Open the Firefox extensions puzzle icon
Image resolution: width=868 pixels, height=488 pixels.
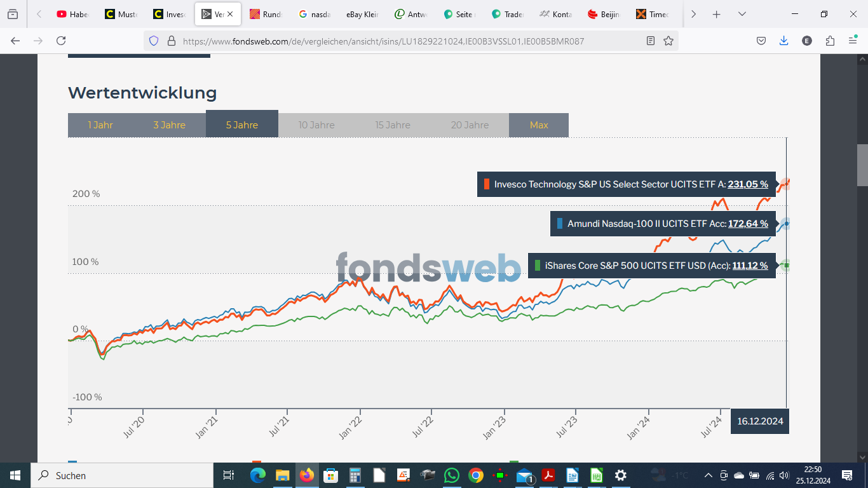[x=830, y=41]
